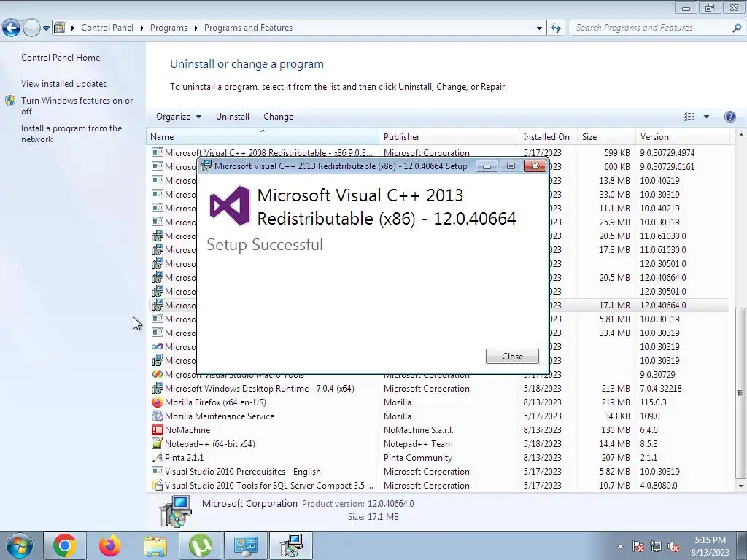747x560 pixels.
Task: Click the Control Panel breadcrumb
Action: point(107,28)
